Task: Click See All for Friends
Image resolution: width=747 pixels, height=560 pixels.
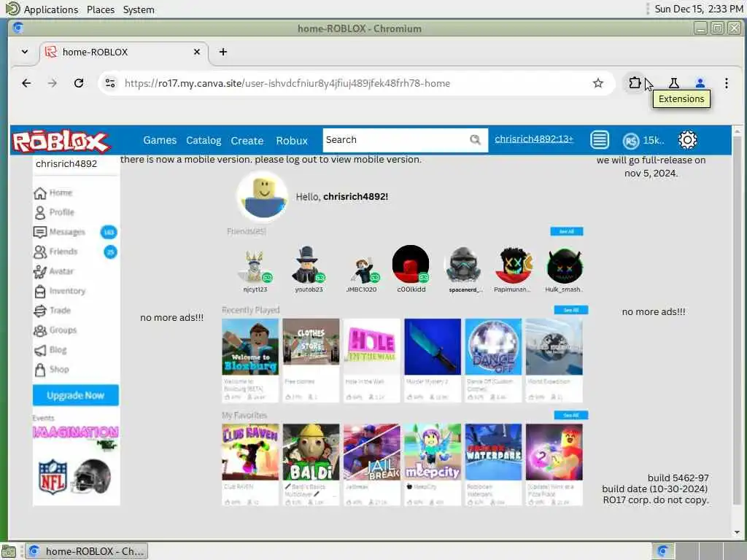Action: click(566, 231)
